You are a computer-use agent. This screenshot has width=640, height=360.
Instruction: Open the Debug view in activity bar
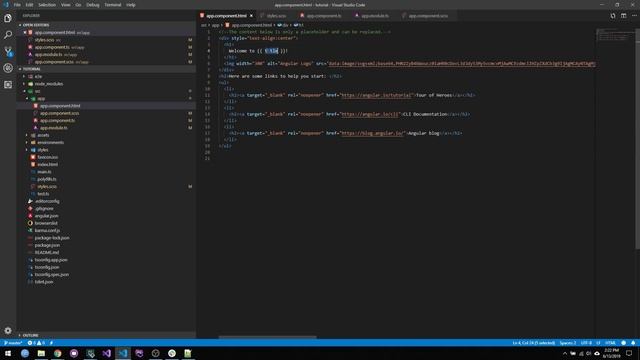(8, 68)
